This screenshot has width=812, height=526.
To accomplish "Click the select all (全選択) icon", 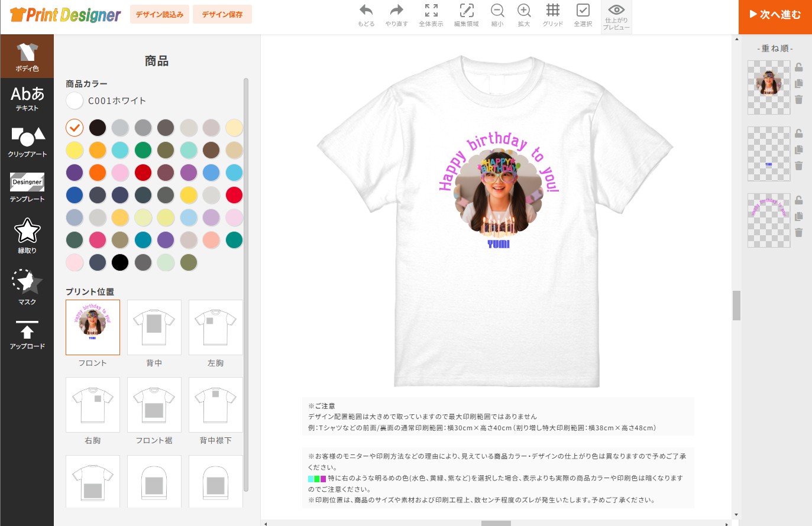I will (583, 11).
